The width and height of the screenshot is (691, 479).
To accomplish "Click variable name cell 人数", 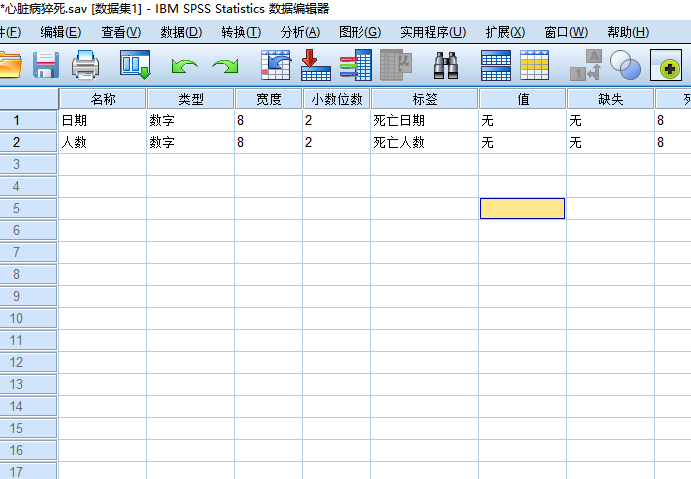I will tap(103, 142).
